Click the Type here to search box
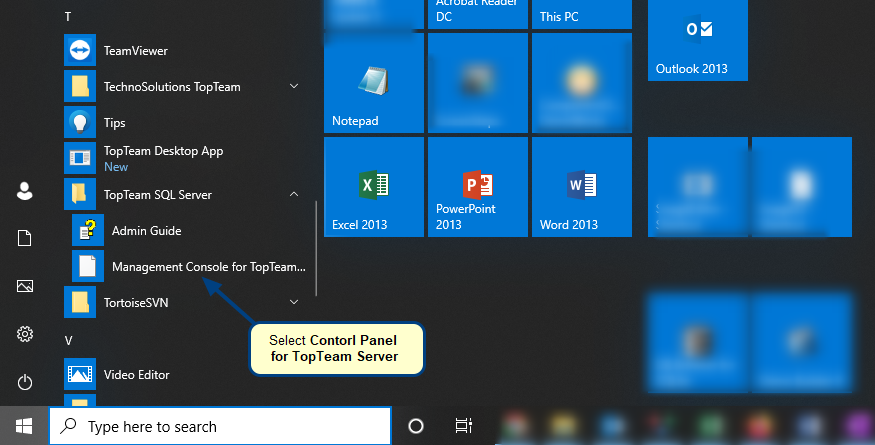This screenshot has width=875, height=445. pyautogui.click(x=220, y=426)
